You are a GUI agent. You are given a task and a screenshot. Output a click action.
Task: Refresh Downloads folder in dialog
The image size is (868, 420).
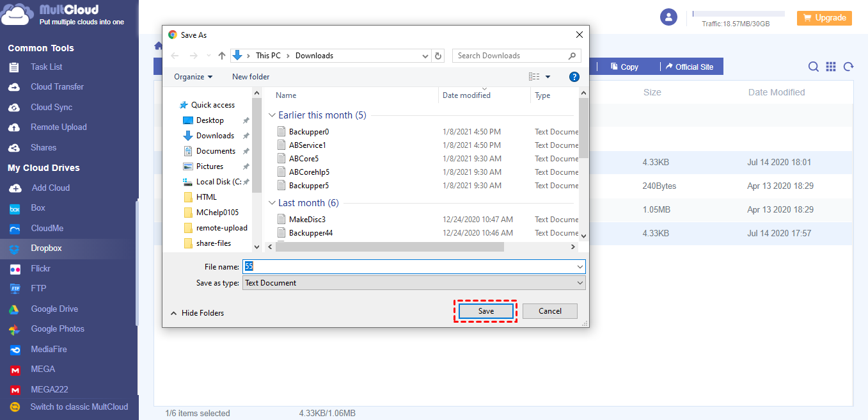(x=438, y=56)
